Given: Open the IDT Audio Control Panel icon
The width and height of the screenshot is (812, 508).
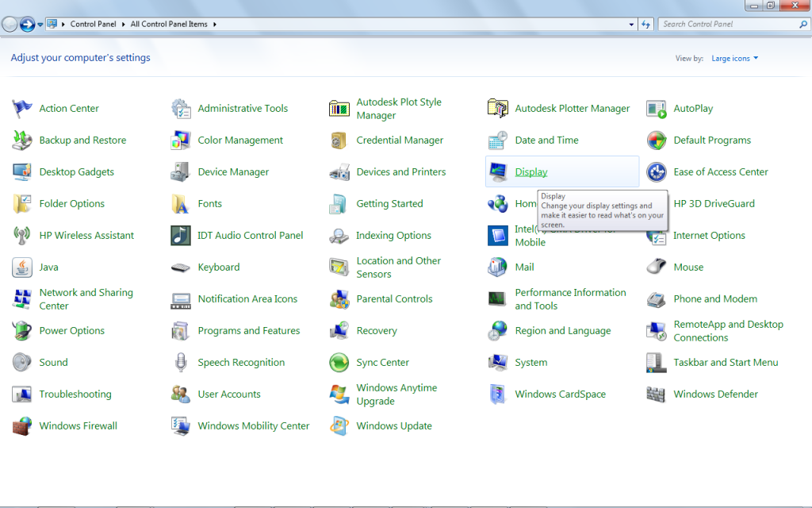Looking at the screenshot, I should tap(180, 235).
